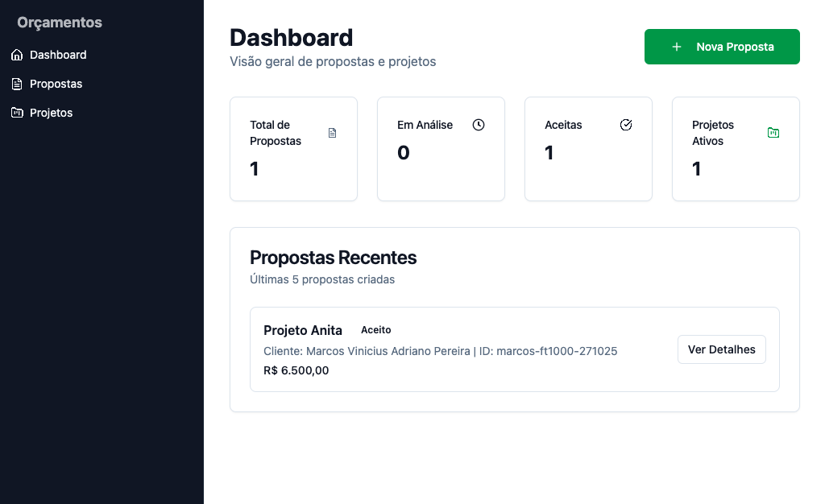Click the clock icon in Em Análise card
The height and width of the screenshot is (504, 825).
pyautogui.click(x=479, y=125)
